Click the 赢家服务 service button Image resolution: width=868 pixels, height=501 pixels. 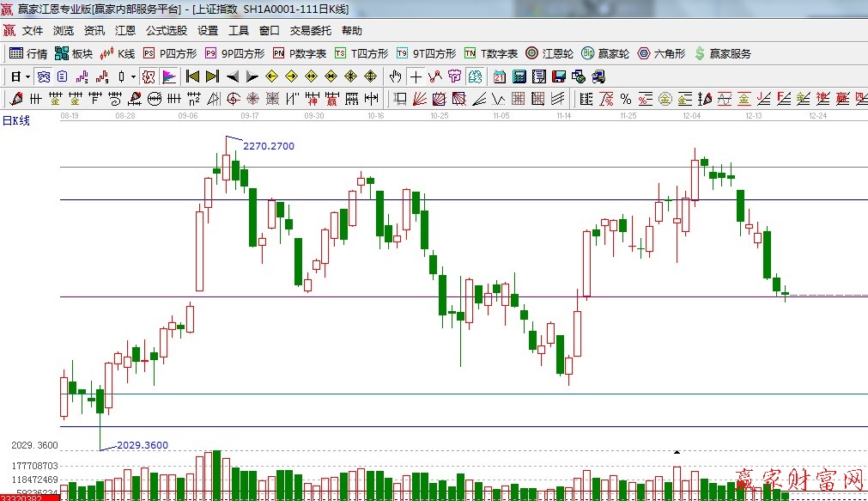pyautogui.click(x=722, y=53)
